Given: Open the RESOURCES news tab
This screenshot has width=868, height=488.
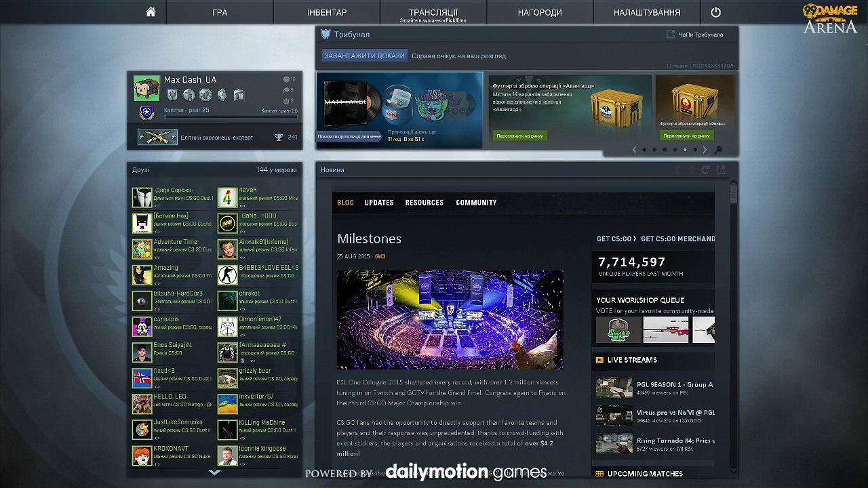Looking at the screenshot, I should click(x=425, y=203).
